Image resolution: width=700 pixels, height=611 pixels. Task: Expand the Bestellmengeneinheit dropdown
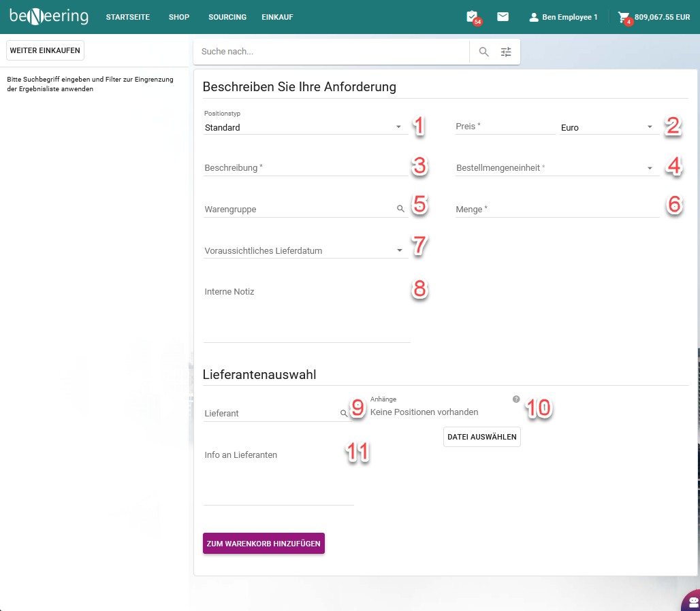(x=557, y=168)
